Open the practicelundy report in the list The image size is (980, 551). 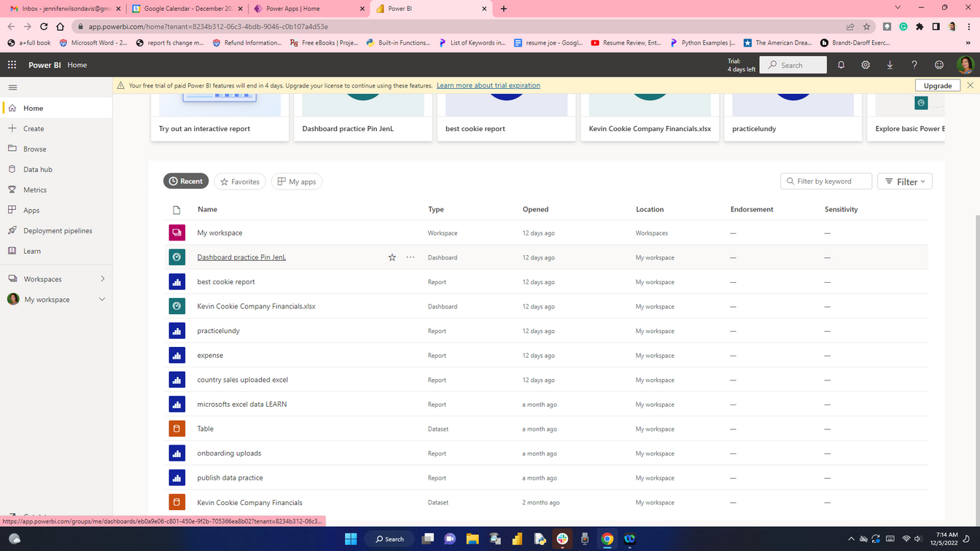click(x=218, y=331)
